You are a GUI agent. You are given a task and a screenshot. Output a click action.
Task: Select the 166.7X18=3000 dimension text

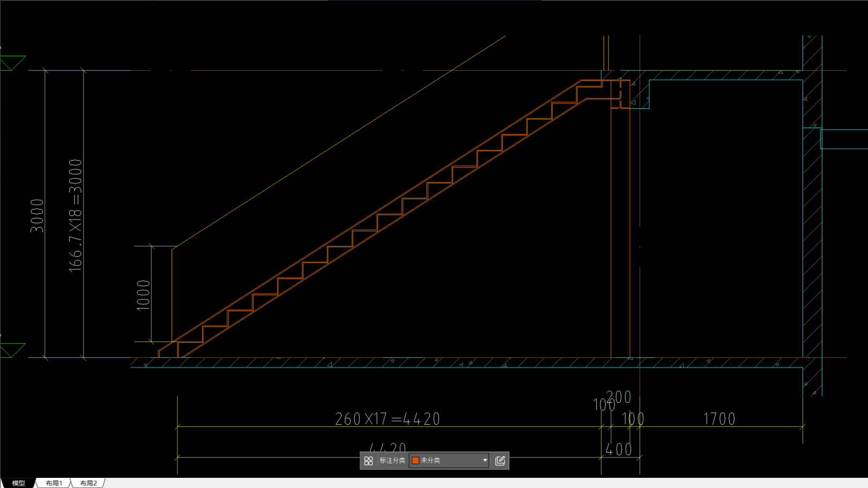76,215
